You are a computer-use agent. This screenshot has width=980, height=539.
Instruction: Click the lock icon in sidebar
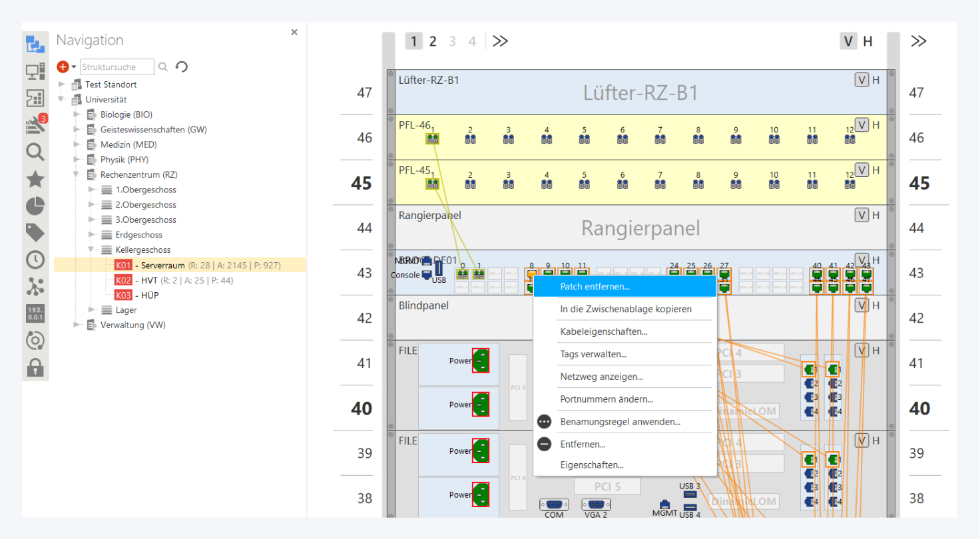point(35,367)
